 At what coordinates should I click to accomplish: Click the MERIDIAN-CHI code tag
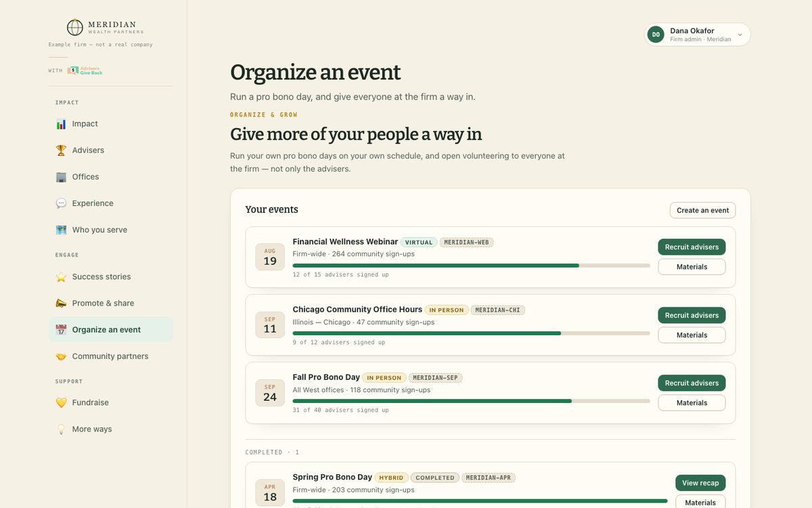coord(498,310)
